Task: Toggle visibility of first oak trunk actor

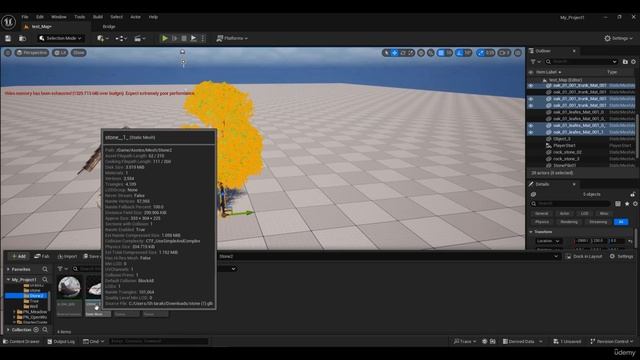Action: click(x=531, y=86)
